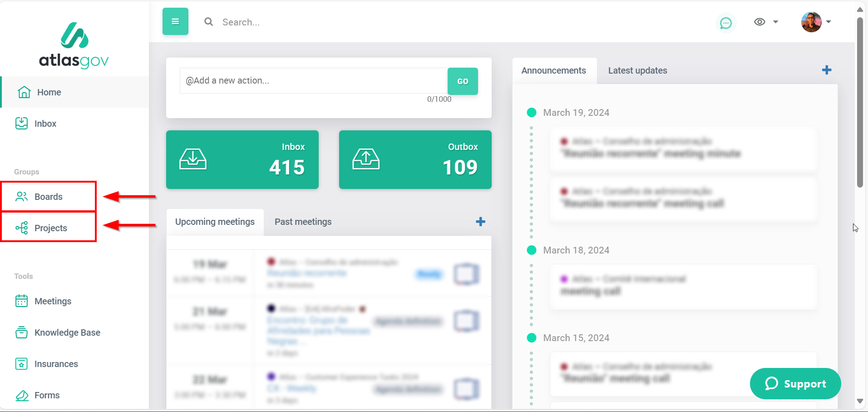Go to Meetings tool in sidebar
The height and width of the screenshot is (412, 868).
53,301
